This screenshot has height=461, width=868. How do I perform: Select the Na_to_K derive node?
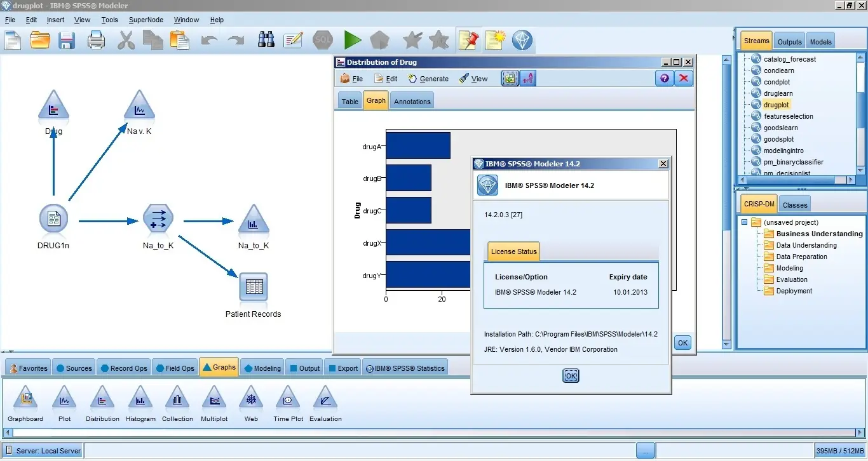(158, 220)
